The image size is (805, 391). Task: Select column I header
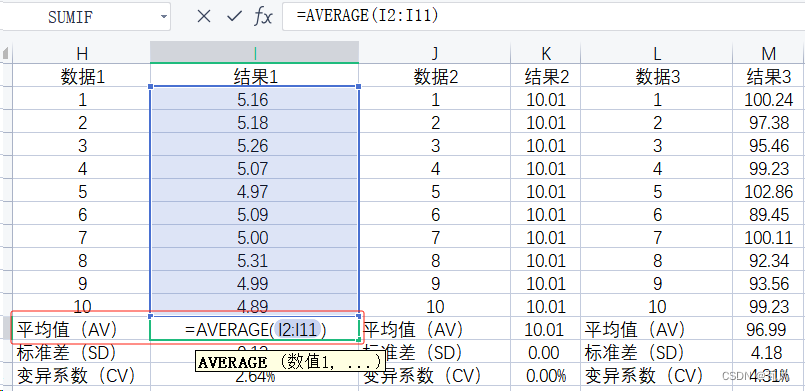click(255, 53)
